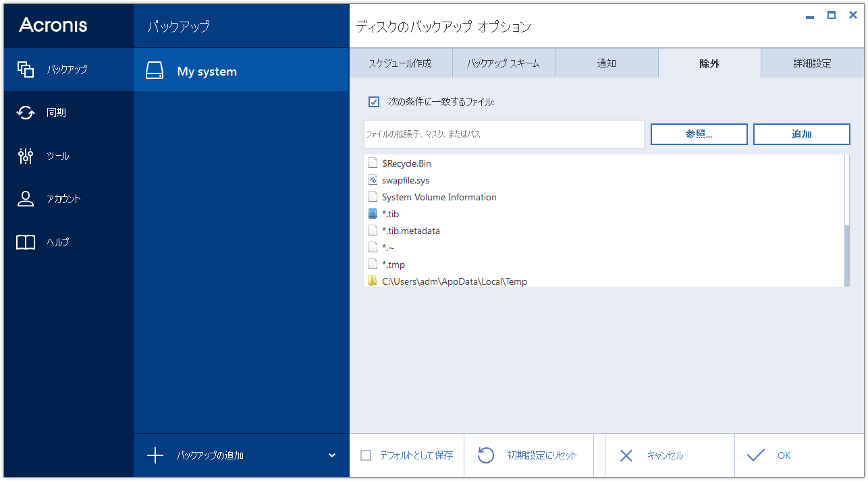Image resolution: width=868 pixels, height=481 pixels.
Task: Click the plus icon to add backup
Action: 155,455
